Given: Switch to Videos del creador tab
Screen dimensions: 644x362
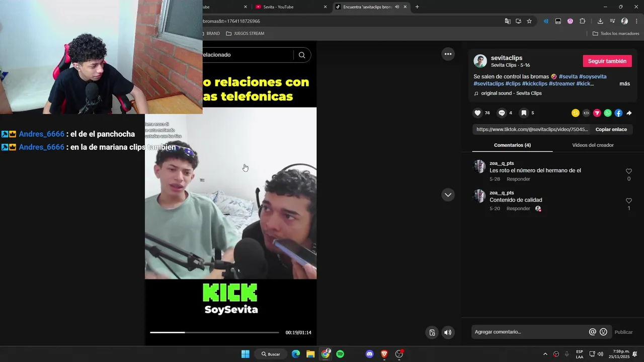Looking at the screenshot, I should point(593,145).
